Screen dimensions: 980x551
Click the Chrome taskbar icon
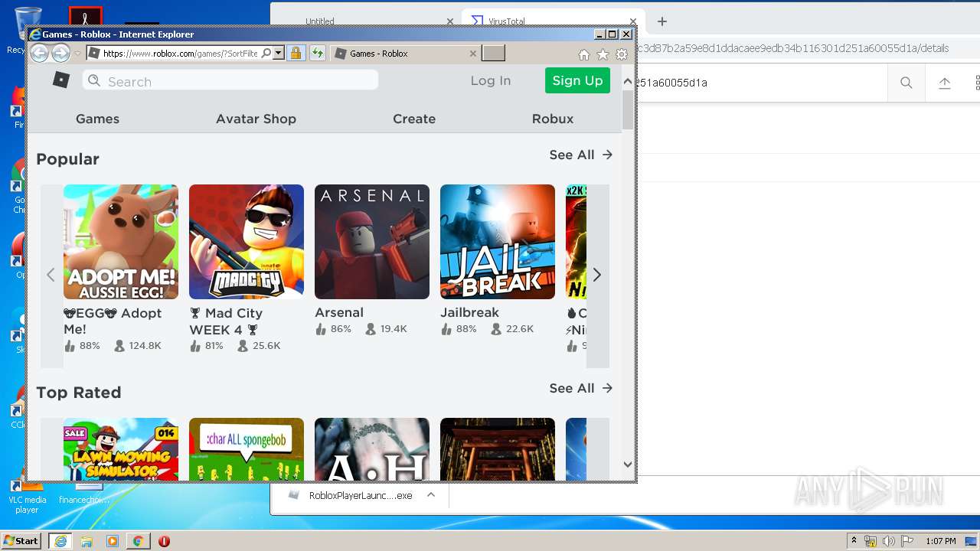138,541
